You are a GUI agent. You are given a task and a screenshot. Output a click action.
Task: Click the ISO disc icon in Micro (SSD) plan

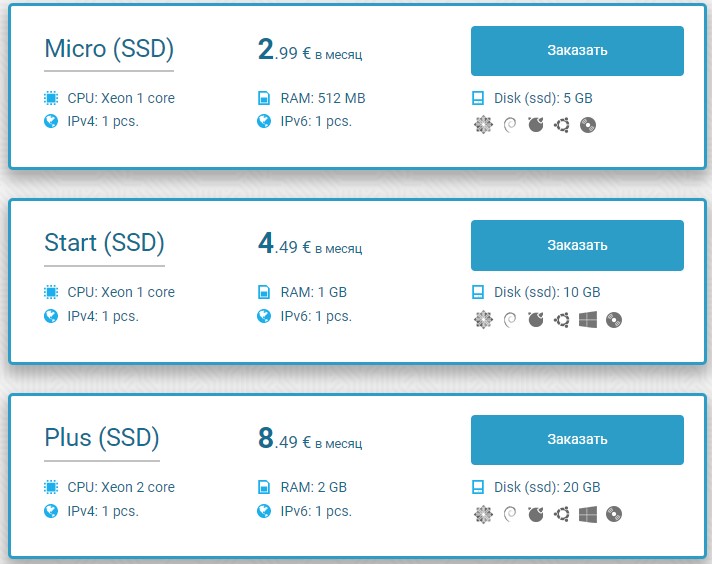tap(588, 124)
